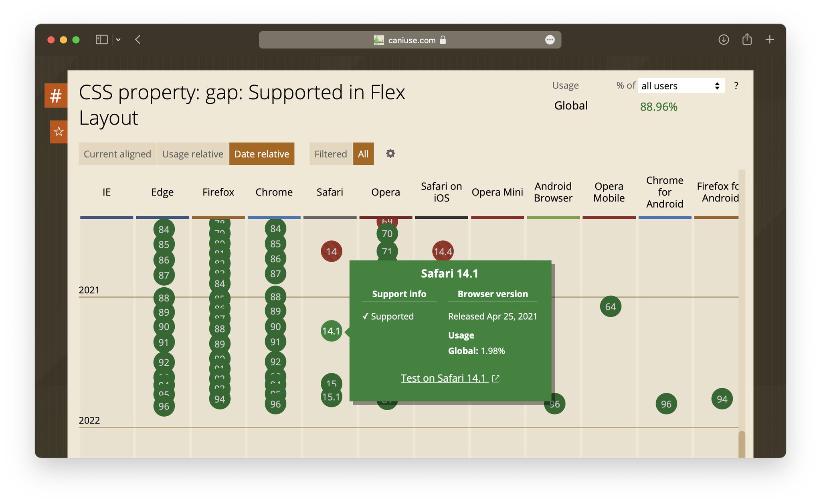This screenshot has height=504, width=821.
Task: Select the All browsers tab
Action: [x=363, y=154]
